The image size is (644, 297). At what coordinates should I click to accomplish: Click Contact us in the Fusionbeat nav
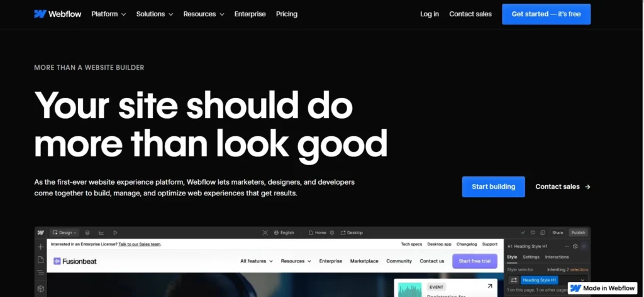[431, 261]
